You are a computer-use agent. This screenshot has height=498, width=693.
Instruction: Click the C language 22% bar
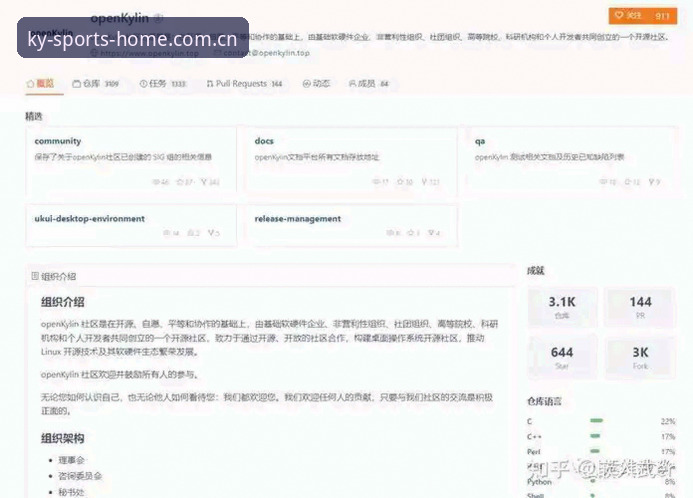(x=596, y=421)
